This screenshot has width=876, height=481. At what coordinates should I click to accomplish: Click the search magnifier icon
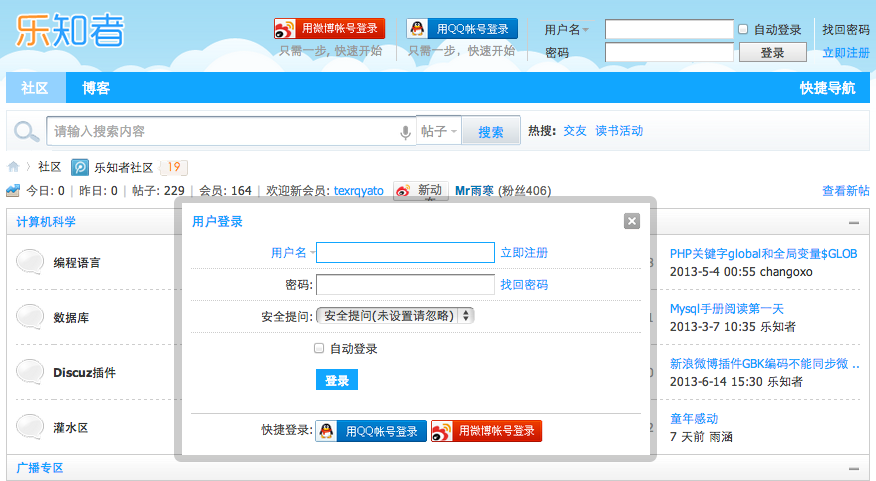pos(26,132)
